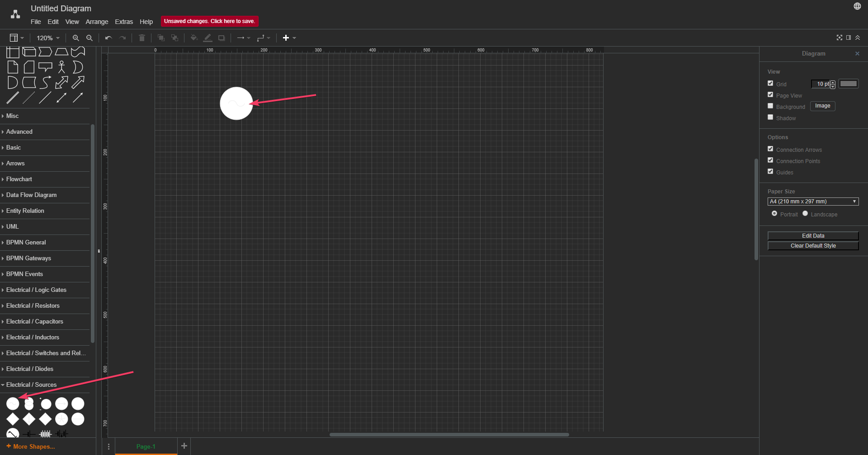
Task: Click the Zoom Out magnifier icon
Action: [90, 38]
